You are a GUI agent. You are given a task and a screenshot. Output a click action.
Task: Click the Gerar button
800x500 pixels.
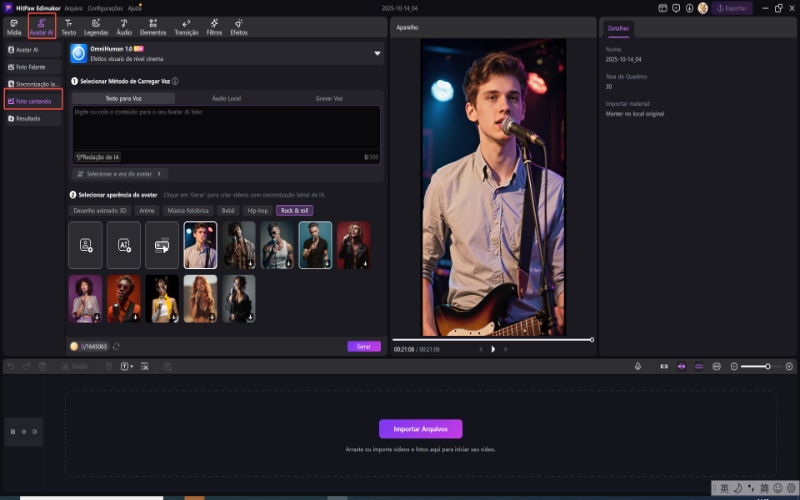pos(364,346)
